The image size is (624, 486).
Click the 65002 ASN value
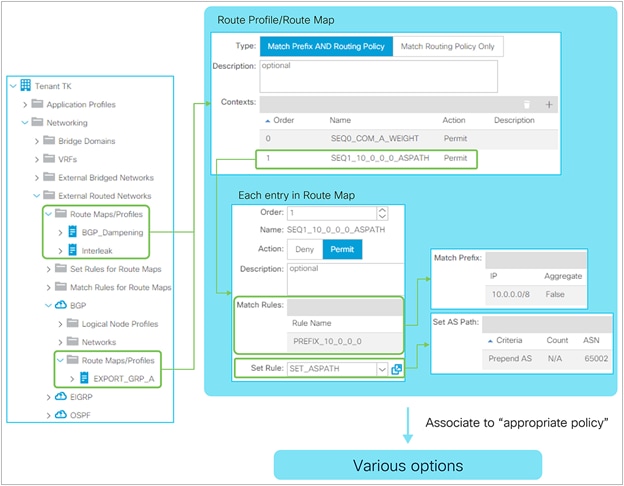coord(596,358)
